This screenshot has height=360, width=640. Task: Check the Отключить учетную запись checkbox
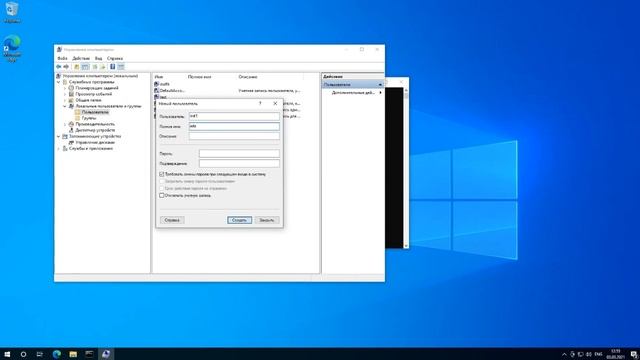pyautogui.click(x=162, y=196)
